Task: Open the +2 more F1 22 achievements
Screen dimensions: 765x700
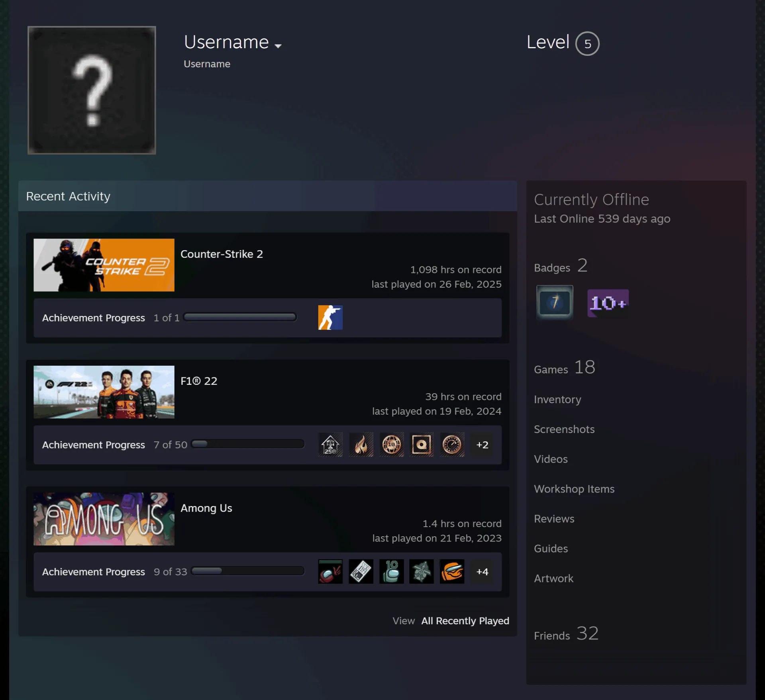Action: pos(482,445)
